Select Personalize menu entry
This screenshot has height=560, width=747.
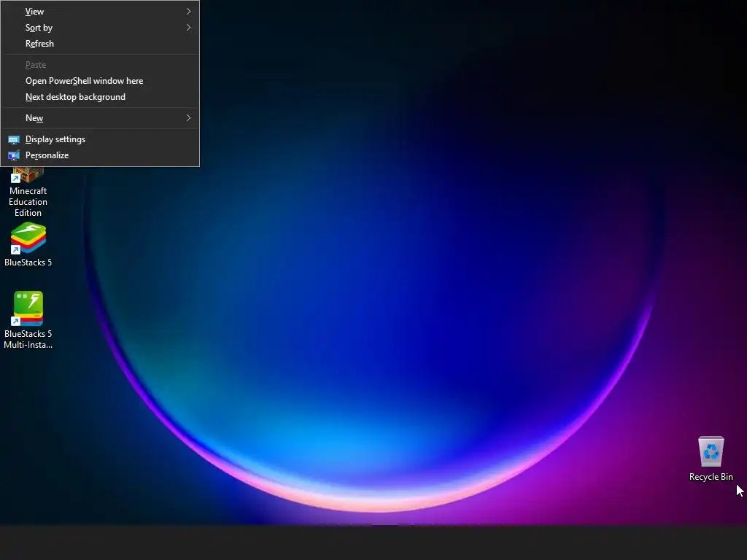click(100, 156)
